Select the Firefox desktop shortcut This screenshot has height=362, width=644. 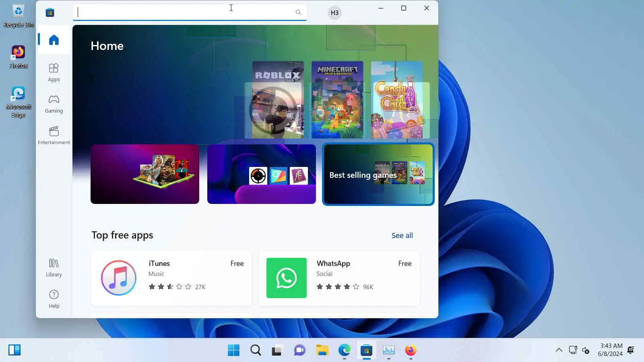18,57
